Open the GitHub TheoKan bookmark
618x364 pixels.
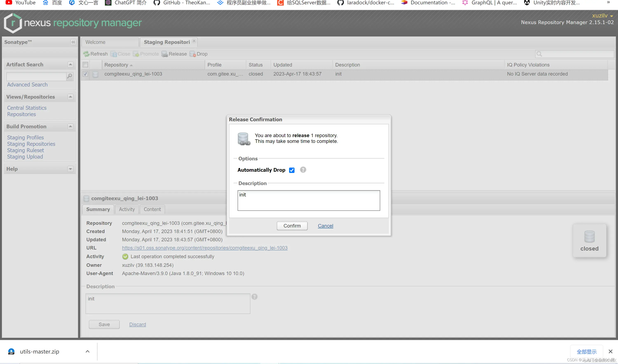pos(182,3)
